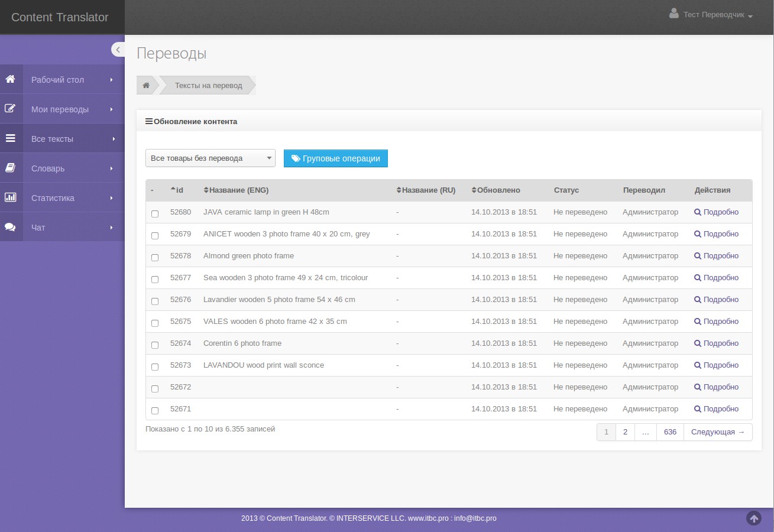Image resolution: width=774 pixels, height=532 pixels.
Task: Click Тексты на перевод breadcrumb
Action: 208,85
